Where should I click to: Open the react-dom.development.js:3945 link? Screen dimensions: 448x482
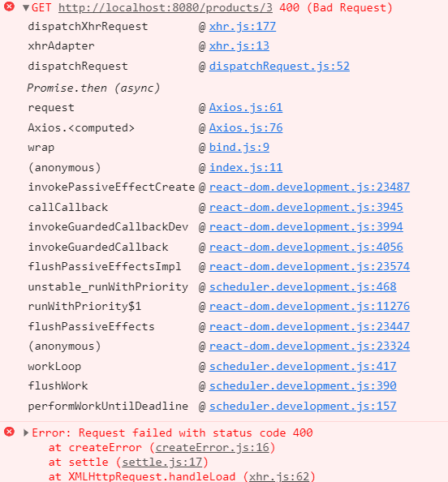pos(306,208)
